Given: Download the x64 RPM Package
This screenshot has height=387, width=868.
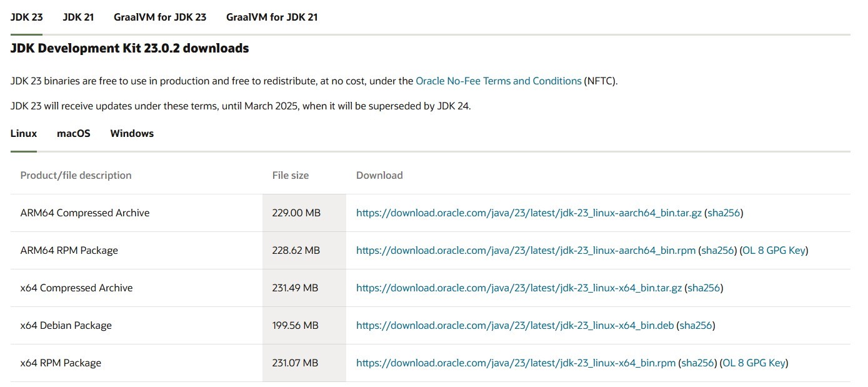Looking at the screenshot, I should tap(516, 363).
